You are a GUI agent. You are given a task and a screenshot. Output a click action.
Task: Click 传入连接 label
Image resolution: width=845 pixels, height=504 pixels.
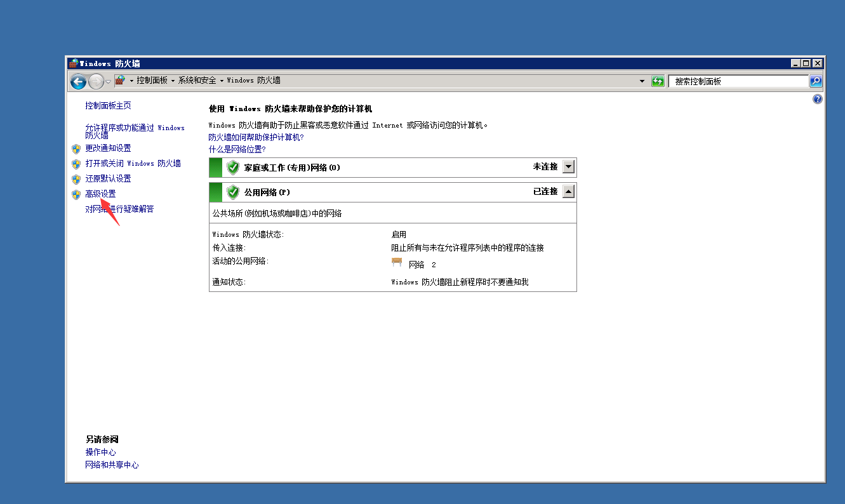229,248
